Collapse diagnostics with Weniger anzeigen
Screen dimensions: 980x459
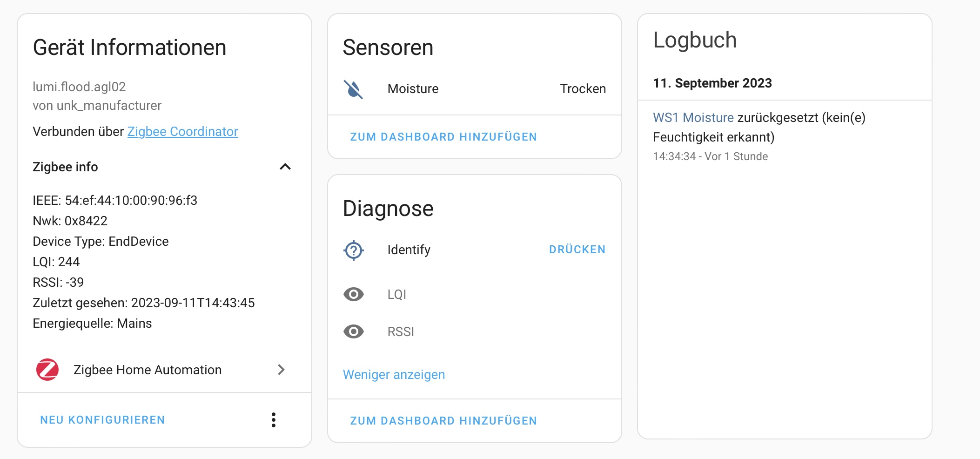(394, 375)
